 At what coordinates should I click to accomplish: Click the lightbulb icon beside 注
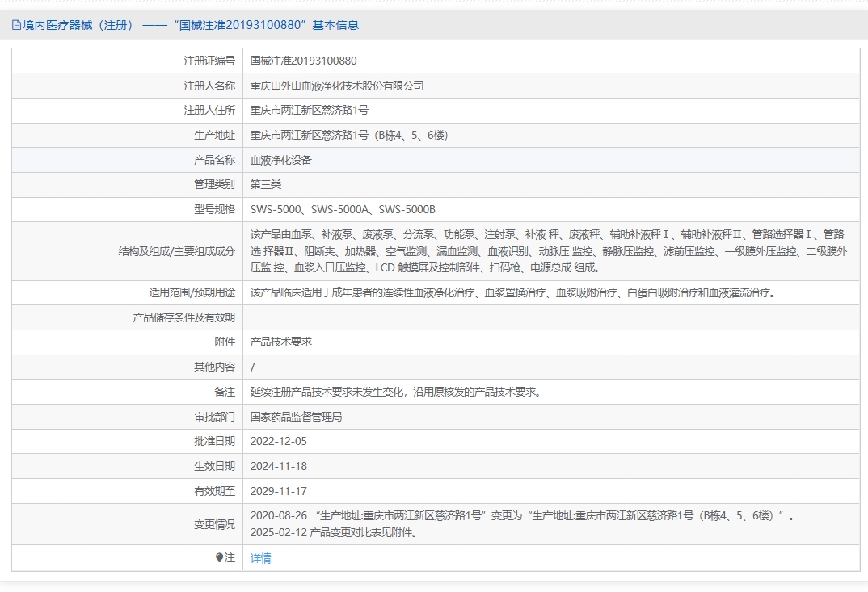coord(219,557)
